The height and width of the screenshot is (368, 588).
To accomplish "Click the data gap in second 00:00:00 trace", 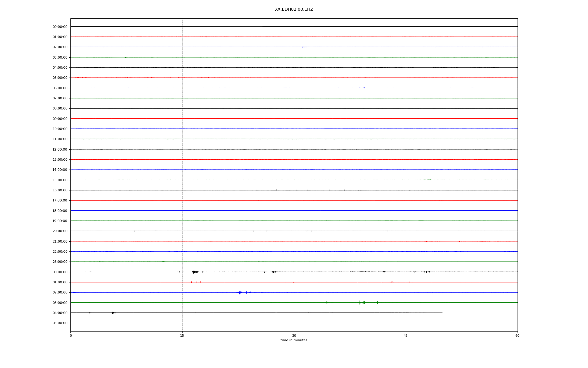I will tap(106, 272).
